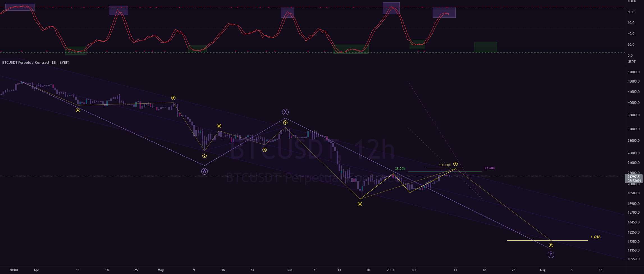Screen dimensions: 644x274
Task: Click the Apr label on time axis
Action: pos(36,270)
